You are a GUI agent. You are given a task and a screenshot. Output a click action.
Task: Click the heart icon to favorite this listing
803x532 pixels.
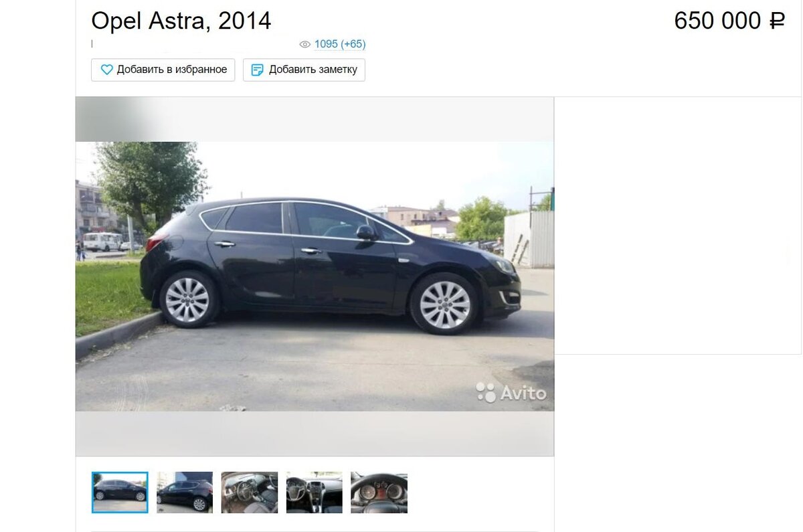click(106, 70)
